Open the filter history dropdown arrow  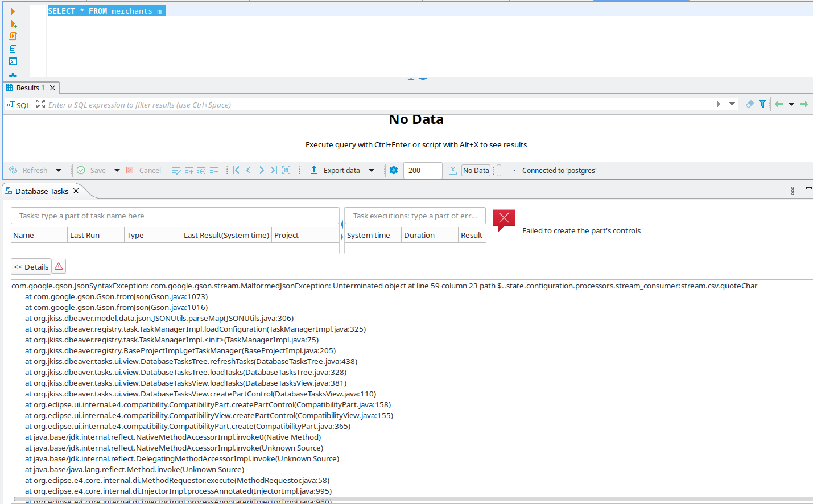tap(732, 104)
